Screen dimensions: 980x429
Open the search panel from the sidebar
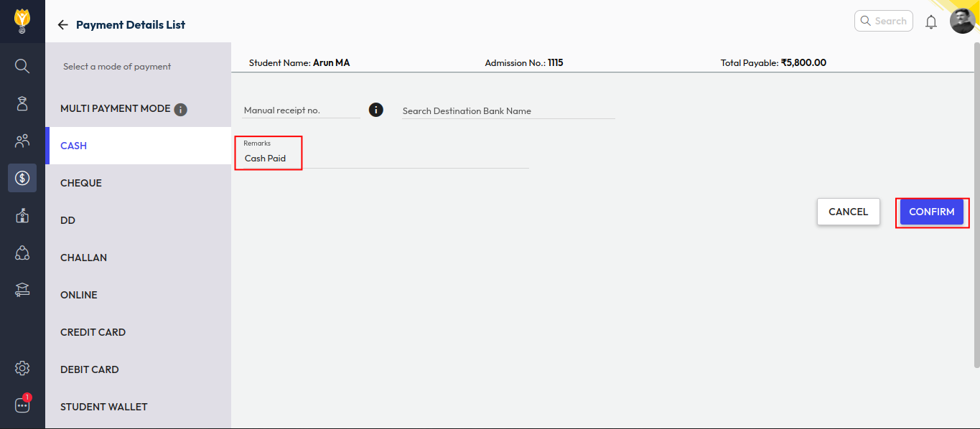[22, 65]
